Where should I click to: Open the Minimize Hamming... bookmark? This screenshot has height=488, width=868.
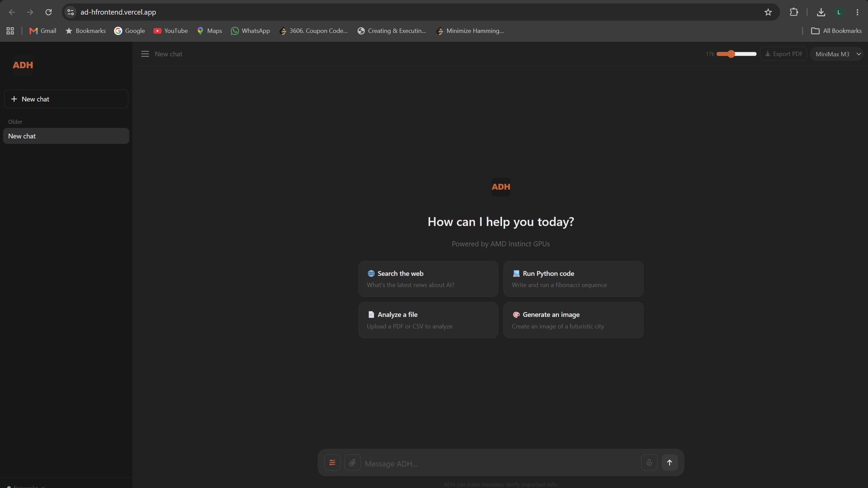(470, 31)
